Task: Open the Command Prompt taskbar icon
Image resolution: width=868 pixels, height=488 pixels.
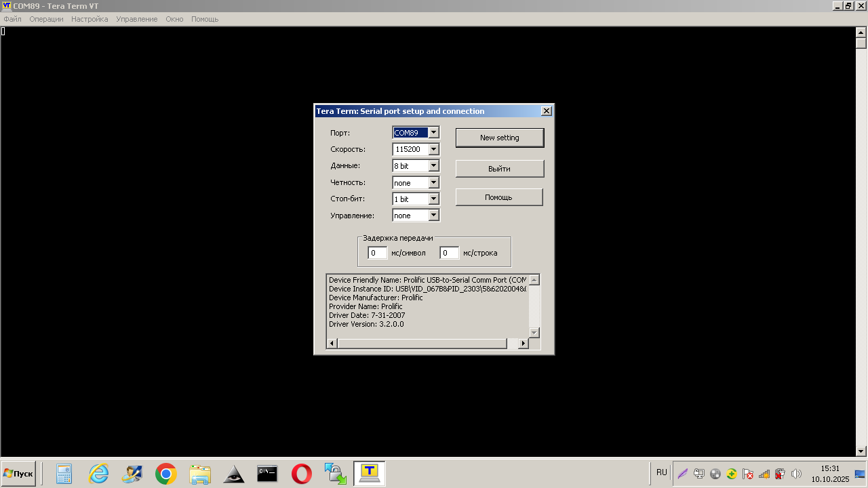Action: [x=267, y=474]
